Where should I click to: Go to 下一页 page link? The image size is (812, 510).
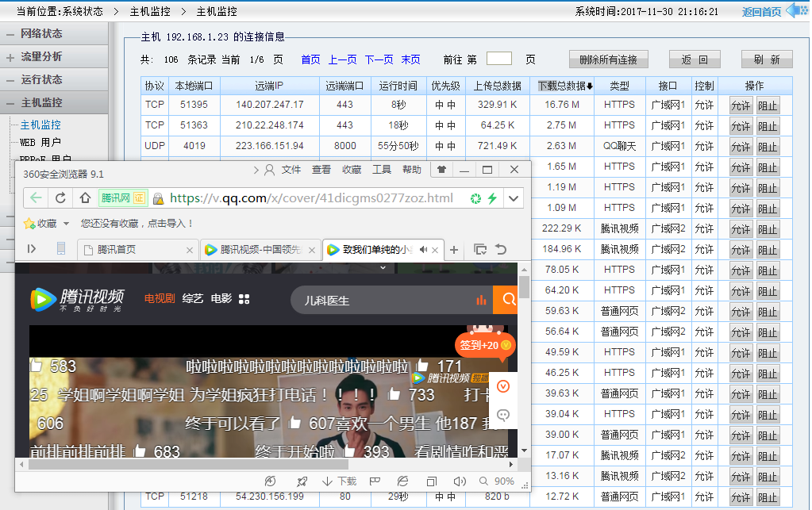(x=379, y=59)
